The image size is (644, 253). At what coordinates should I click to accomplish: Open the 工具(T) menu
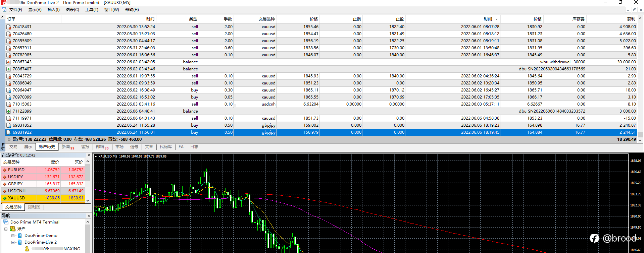[92, 10]
